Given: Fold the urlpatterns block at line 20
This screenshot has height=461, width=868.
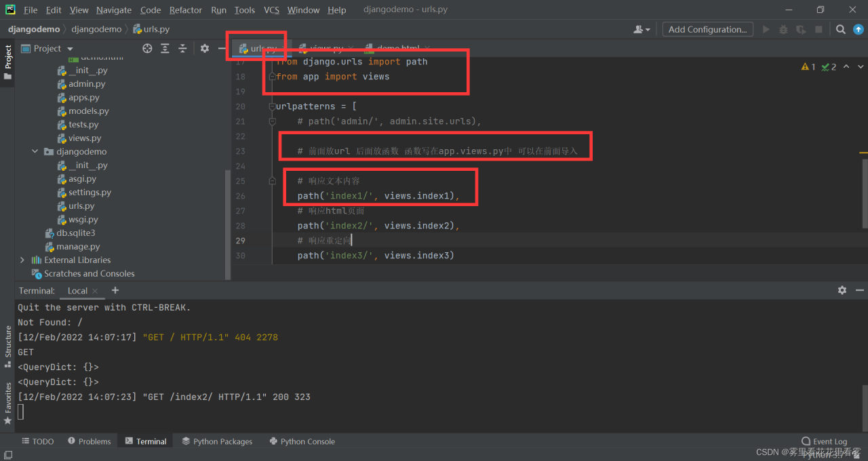Looking at the screenshot, I should click(272, 106).
